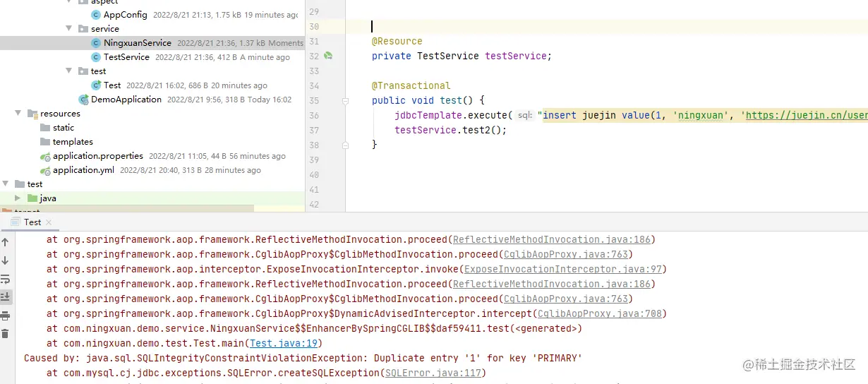The image size is (868, 384).
Task: Click the runnable Test class icon
Action: click(x=96, y=85)
